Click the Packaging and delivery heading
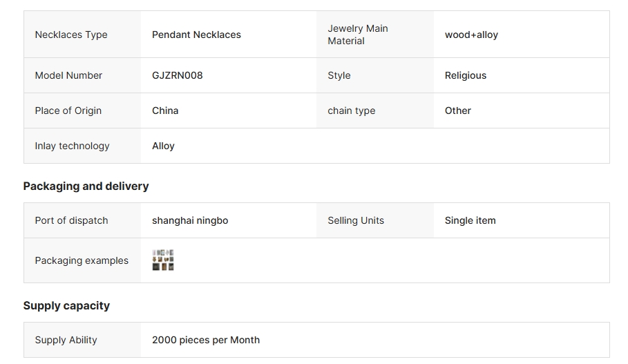The width and height of the screenshot is (628, 364). point(86,186)
